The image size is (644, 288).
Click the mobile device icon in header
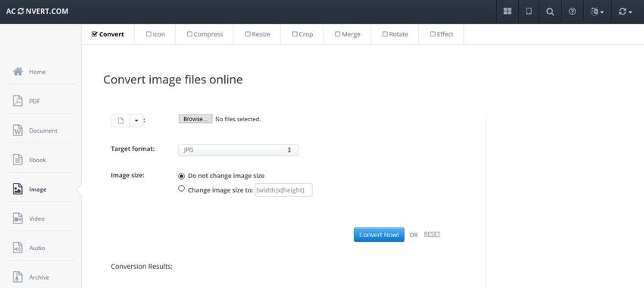529,11
